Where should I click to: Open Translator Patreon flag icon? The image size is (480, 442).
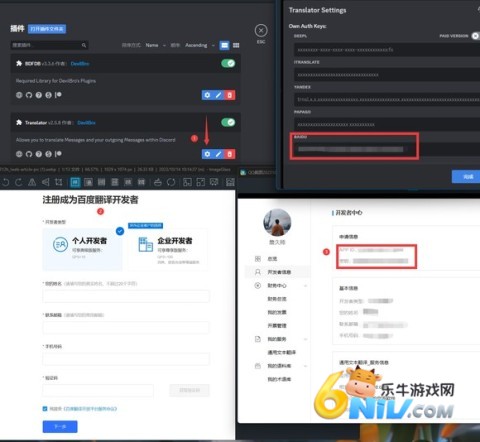pos(58,154)
